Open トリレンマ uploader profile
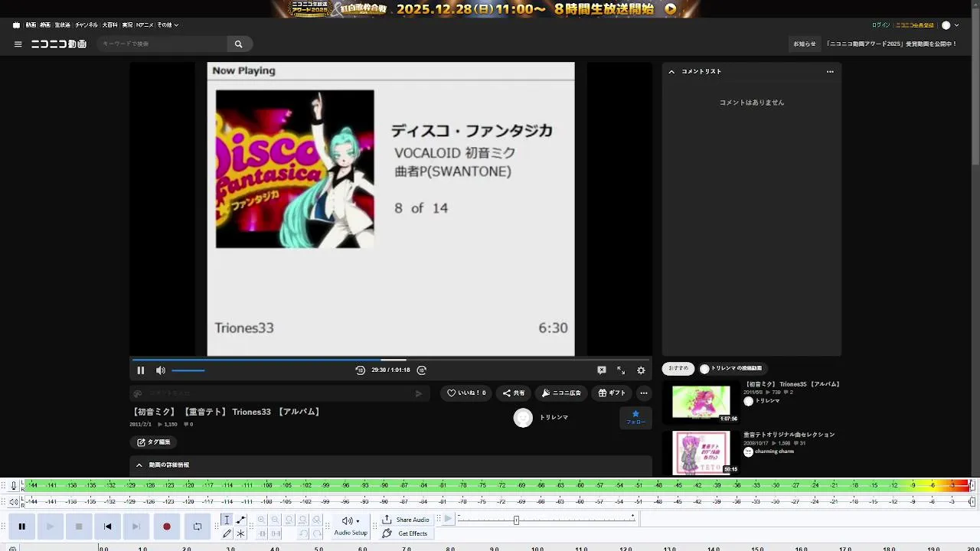The height and width of the screenshot is (551, 980). click(554, 418)
